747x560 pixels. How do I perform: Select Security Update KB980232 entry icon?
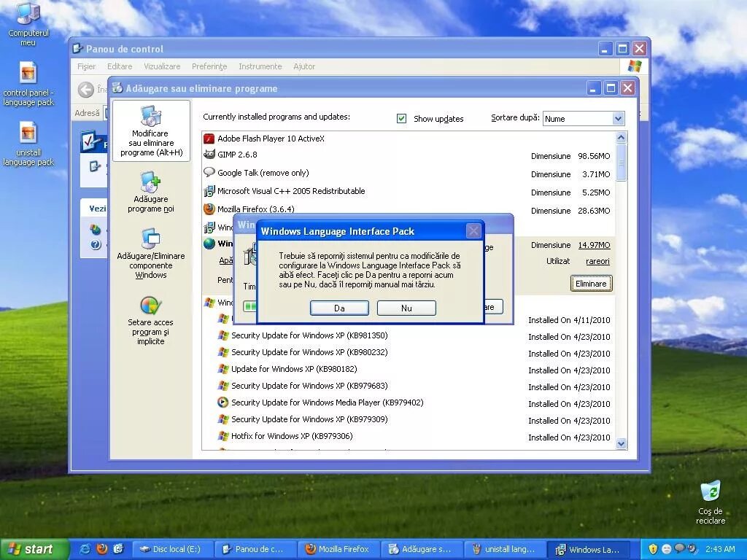click(x=223, y=352)
